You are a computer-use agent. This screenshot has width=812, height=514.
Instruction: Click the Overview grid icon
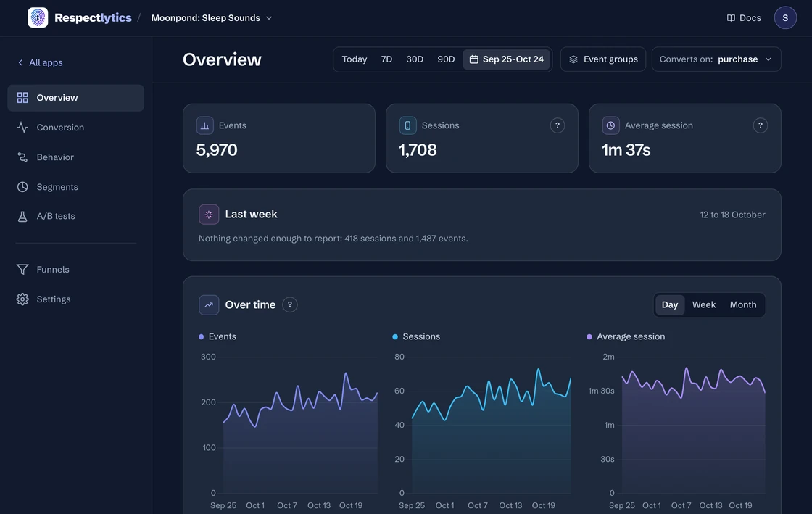[22, 98]
